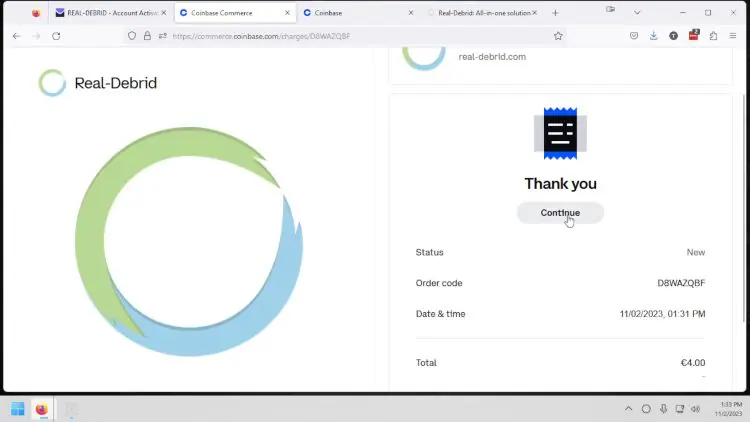This screenshot has width=750, height=422.
Task: Click Firefox icon in taskbar
Action: [x=42, y=409]
